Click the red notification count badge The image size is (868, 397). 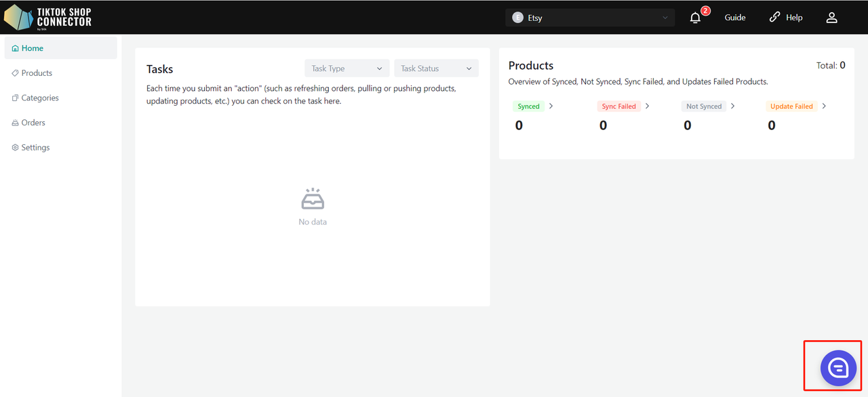coord(705,11)
